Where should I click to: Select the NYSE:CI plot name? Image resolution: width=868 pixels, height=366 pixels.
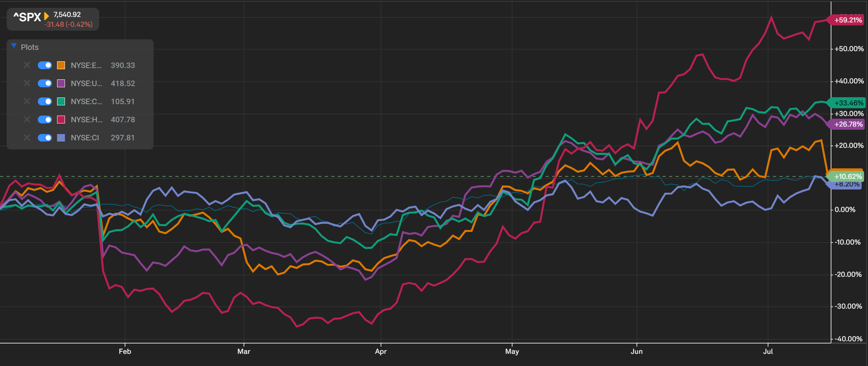click(85, 138)
